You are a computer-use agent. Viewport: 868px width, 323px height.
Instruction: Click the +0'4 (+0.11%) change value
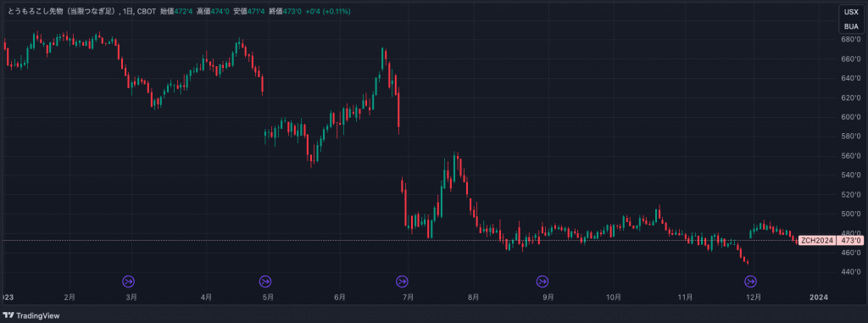(x=327, y=11)
